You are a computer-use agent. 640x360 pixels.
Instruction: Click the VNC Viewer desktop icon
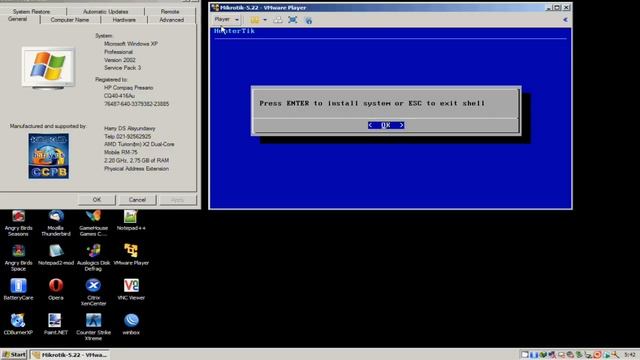pyautogui.click(x=131, y=290)
